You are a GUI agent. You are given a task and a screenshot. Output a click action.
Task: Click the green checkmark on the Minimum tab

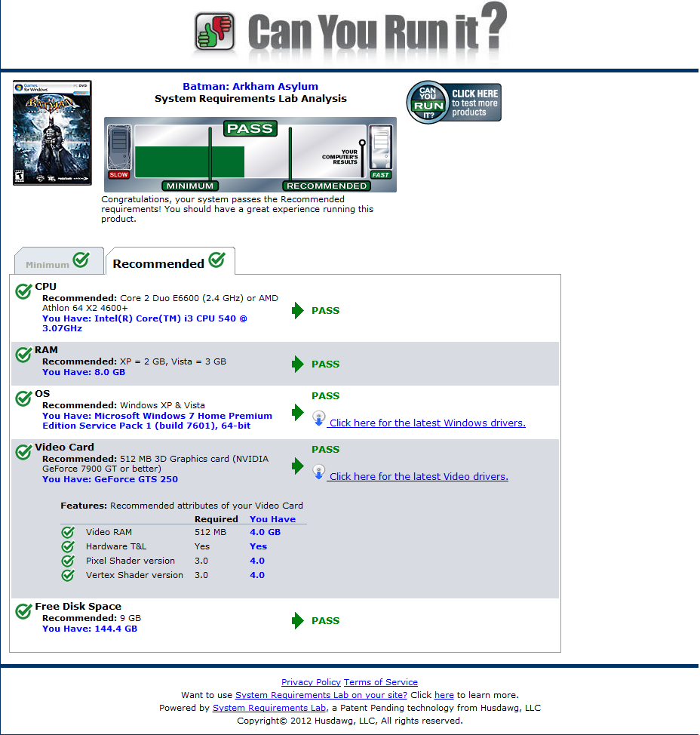[x=81, y=260]
